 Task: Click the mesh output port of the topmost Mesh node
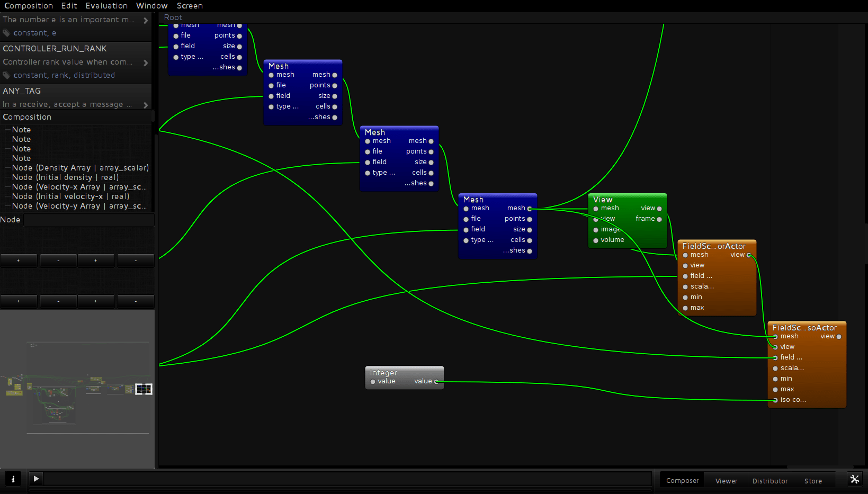click(x=239, y=24)
